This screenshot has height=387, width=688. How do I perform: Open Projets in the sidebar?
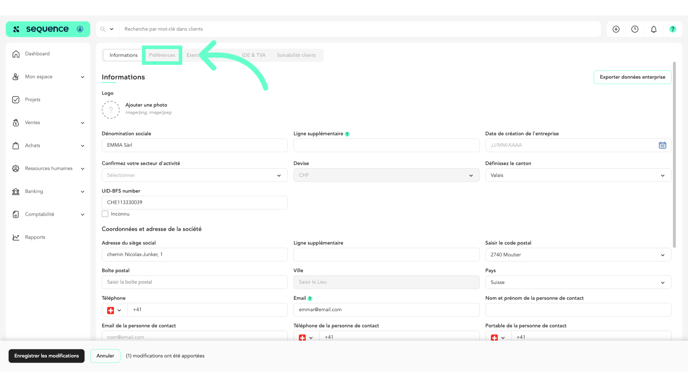[x=32, y=100]
